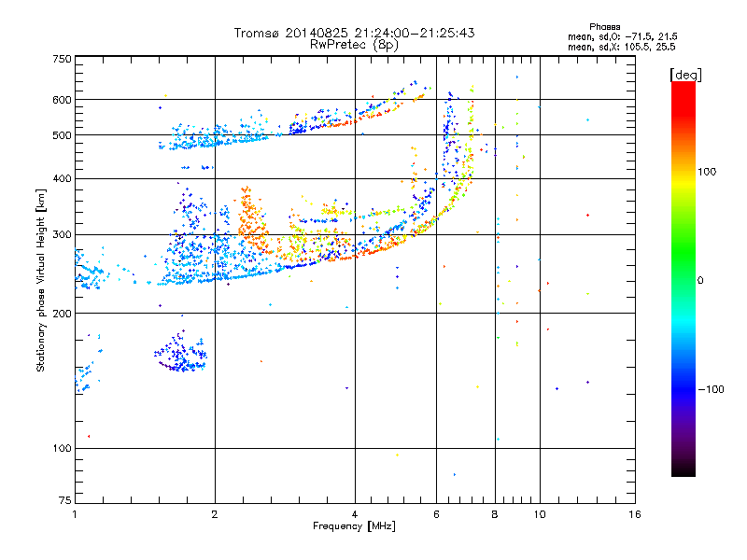Click the y-axis '600' tick label
Image resolution: width=747 pixels, height=560 pixels.
click(x=63, y=100)
